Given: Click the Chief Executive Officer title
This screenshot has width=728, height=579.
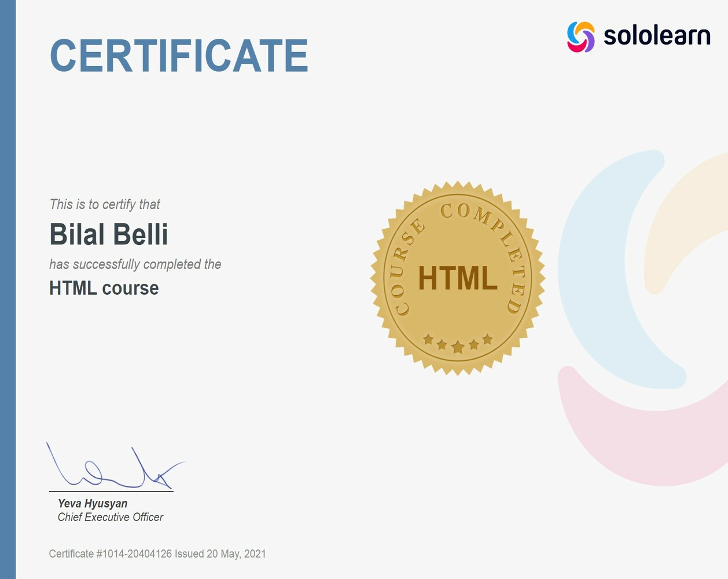Looking at the screenshot, I should 111,517.
